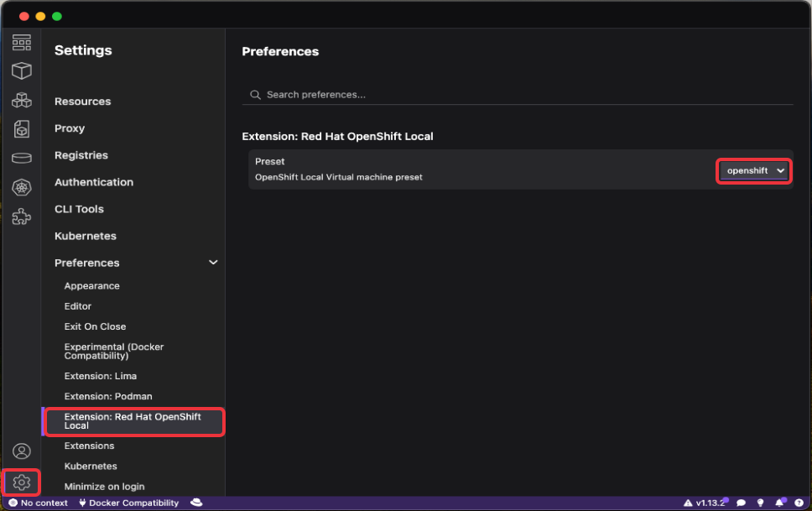Select Minimize on login preference

pyautogui.click(x=104, y=487)
